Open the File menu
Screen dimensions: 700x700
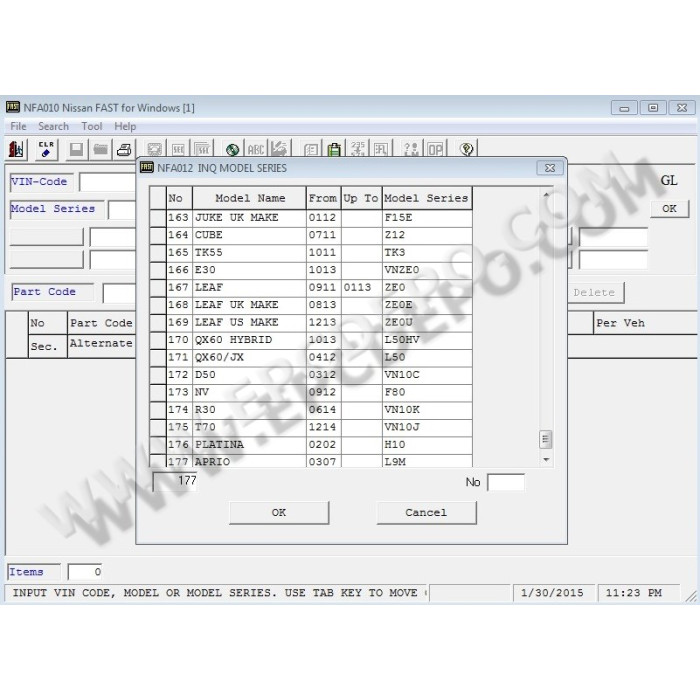[x=18, y=127]
